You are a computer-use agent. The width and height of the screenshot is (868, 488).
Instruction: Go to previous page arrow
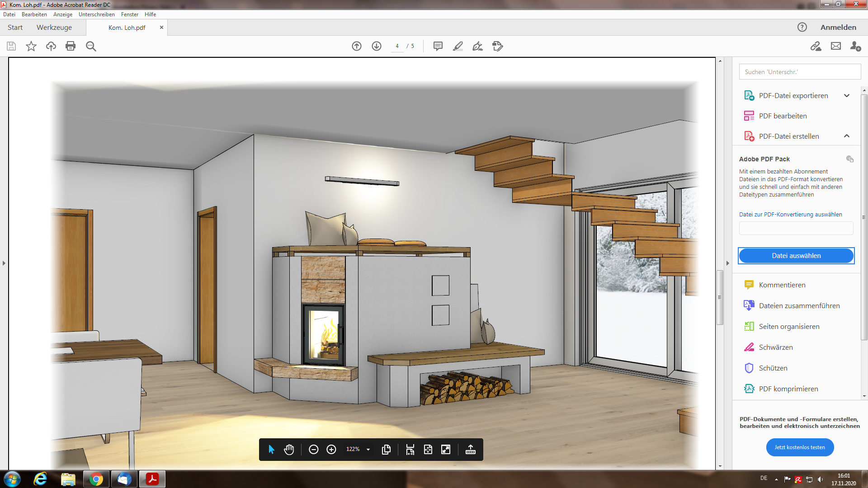click(357, 46)
